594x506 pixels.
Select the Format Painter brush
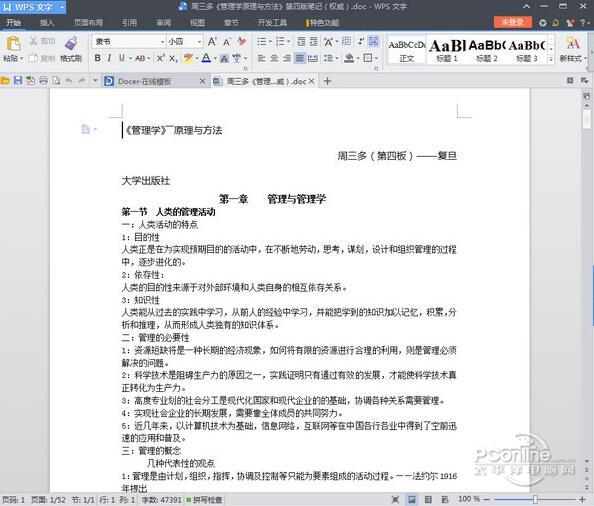point(71,43)
